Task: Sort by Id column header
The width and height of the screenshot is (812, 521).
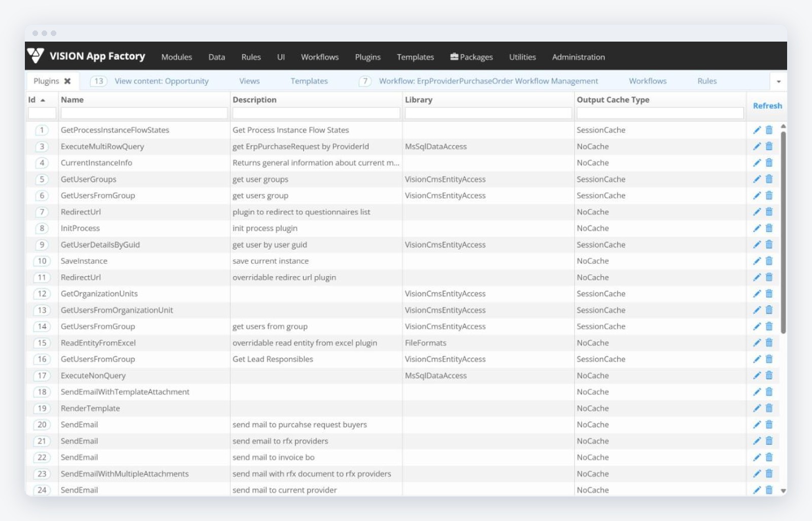Action: click(x=37, y=99)
